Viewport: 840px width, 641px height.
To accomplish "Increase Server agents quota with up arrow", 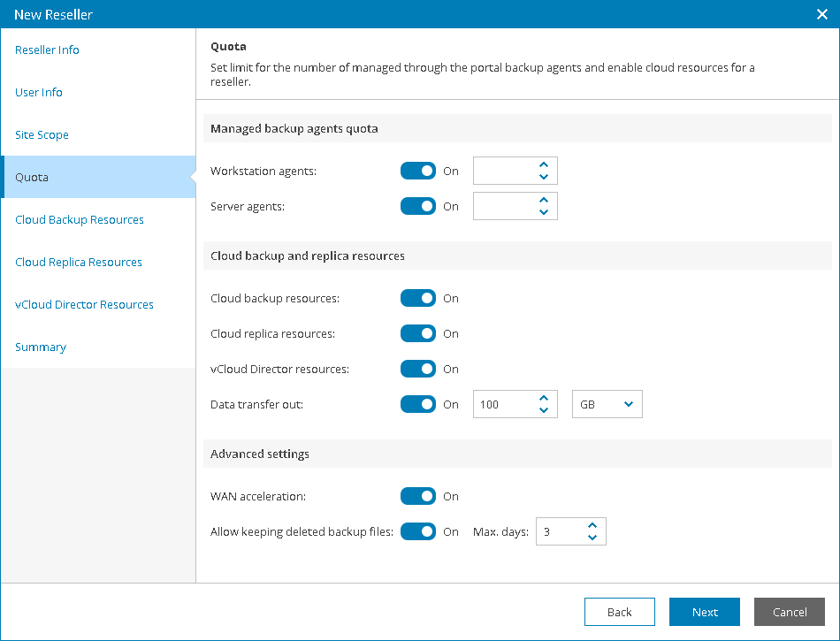I will (544, 200).
